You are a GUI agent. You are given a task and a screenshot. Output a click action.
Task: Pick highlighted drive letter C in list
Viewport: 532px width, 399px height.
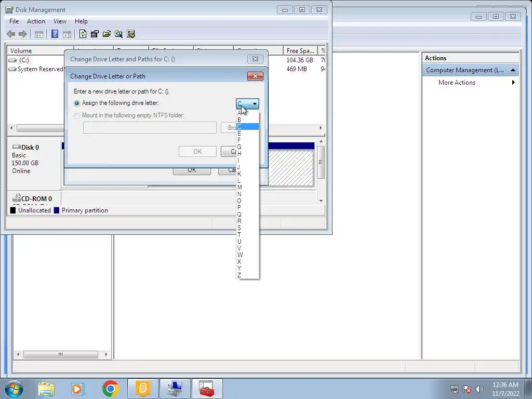247,127
